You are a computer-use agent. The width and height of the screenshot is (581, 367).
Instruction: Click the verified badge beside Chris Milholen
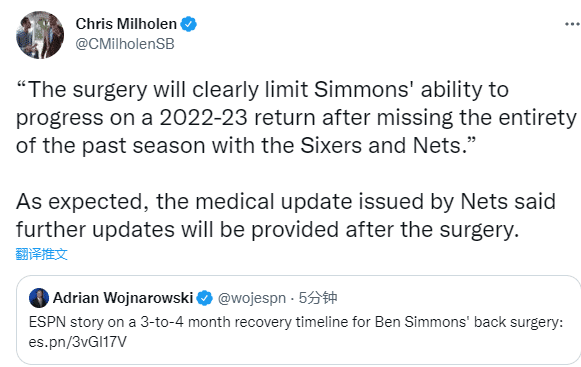189,24
